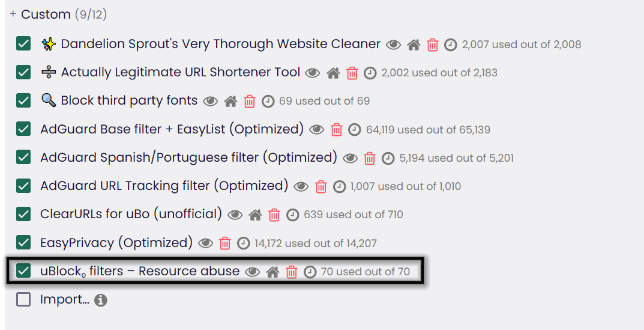Click the ClearURLs for uBo (unofficial) label

click(131, 214)
